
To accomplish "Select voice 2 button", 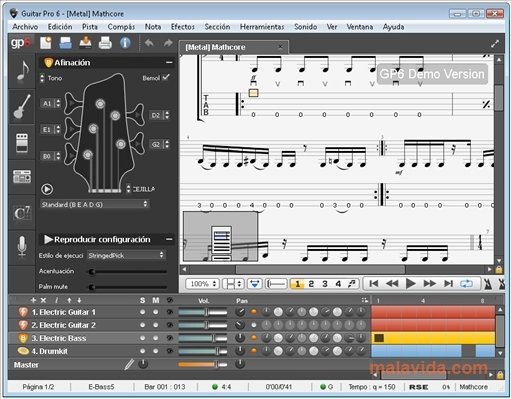I will point(311,284).
